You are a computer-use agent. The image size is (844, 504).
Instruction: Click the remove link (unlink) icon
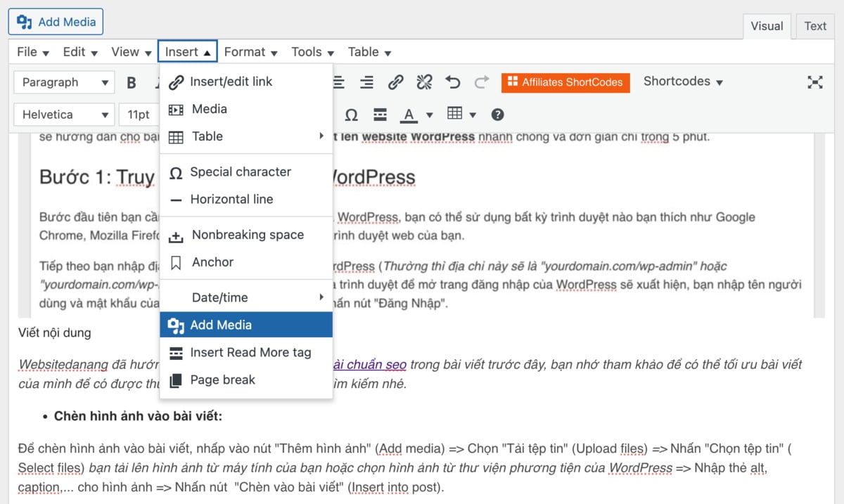tap(424, 83)
